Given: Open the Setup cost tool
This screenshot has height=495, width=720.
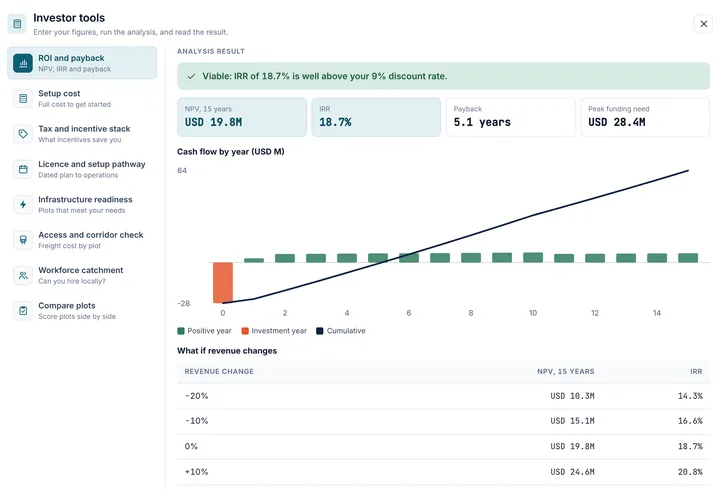Looking at the screenshot, I should (82, 98).
